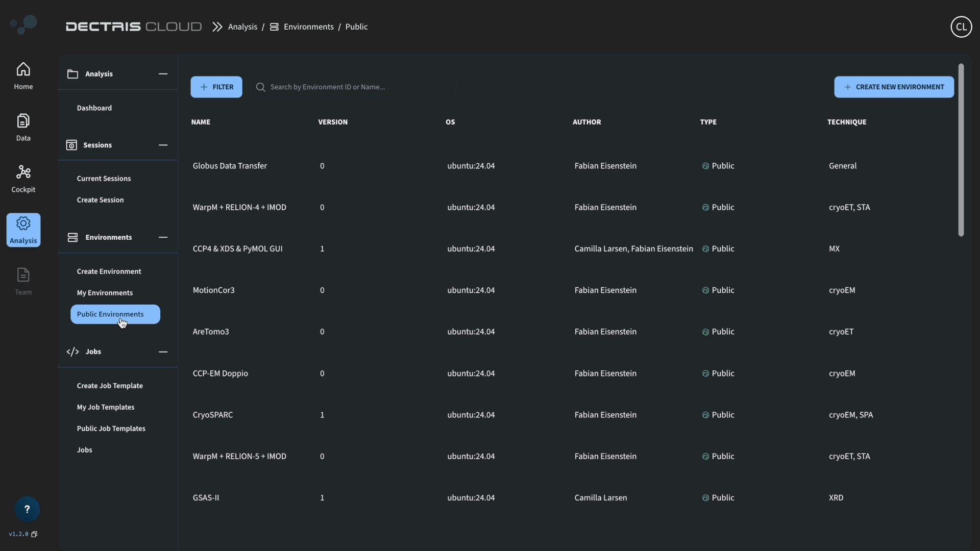Viewport: 980px width, 551px height.
Task: Sort by the OS column header
Action: click(450, 122)
